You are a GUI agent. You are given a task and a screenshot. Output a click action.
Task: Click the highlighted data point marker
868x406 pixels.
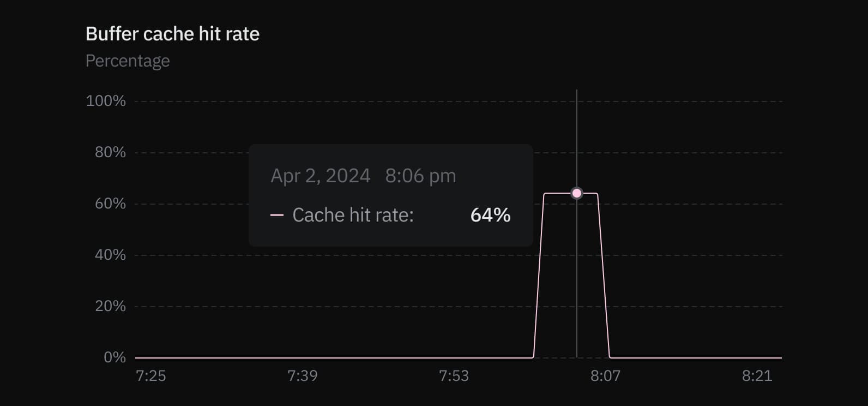(576, 193)
